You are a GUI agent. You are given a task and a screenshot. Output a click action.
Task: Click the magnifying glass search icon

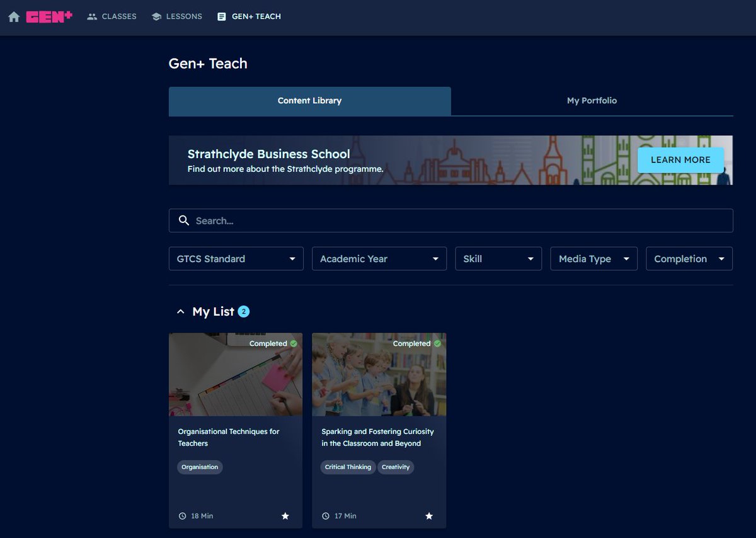[x=184, y=220]
